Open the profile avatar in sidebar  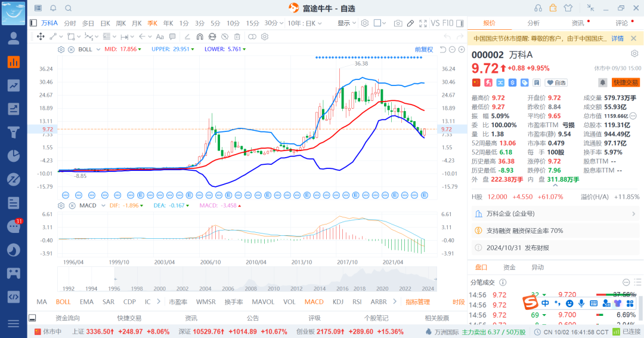(14, 38)
